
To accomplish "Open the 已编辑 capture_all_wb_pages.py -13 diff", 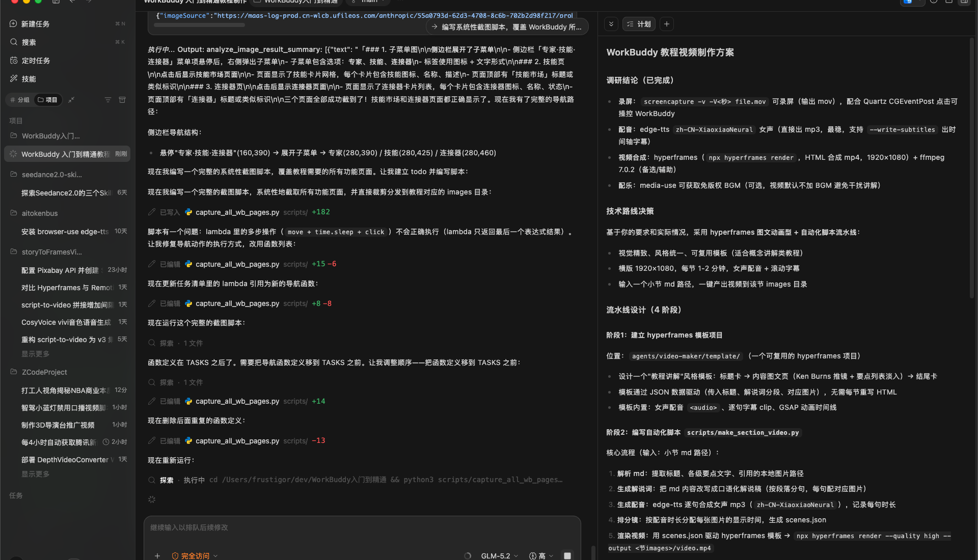I will 236,441.
